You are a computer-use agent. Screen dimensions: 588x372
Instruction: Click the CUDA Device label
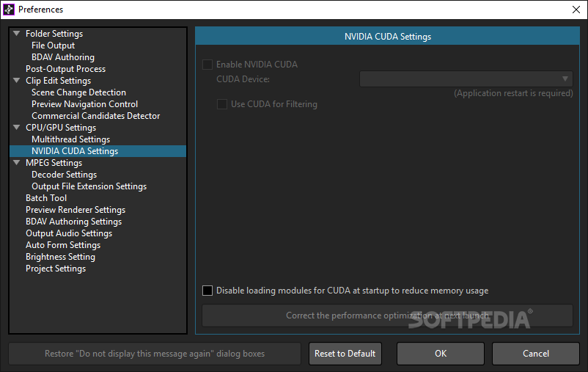pos(243,79)
